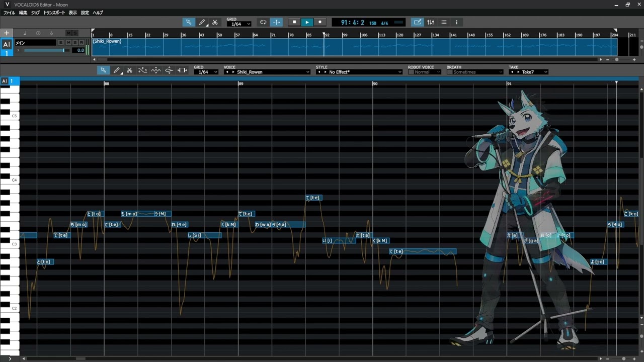The image size is (644, 362).
Task: Open top GRID 1/64 dropdown
Action: pos(239,24)
